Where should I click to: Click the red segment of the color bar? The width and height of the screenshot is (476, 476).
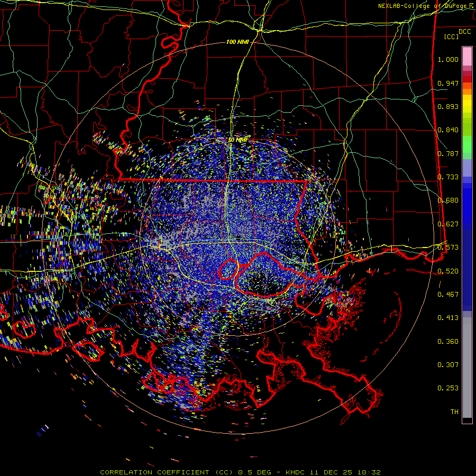click(467, 79)
